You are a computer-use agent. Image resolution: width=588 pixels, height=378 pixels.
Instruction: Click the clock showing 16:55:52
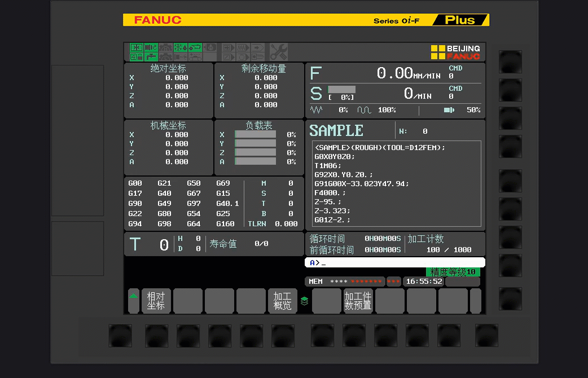tap(424, 282)
